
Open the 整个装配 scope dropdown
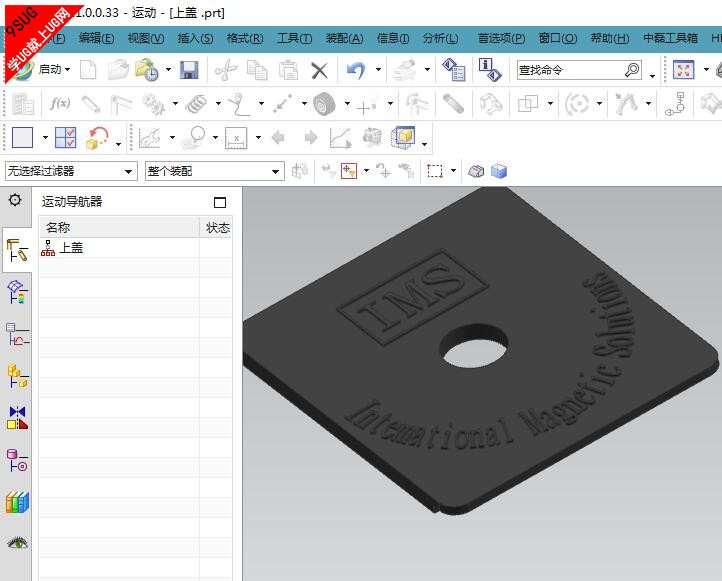pyautogui.click(x=214, y=171)
